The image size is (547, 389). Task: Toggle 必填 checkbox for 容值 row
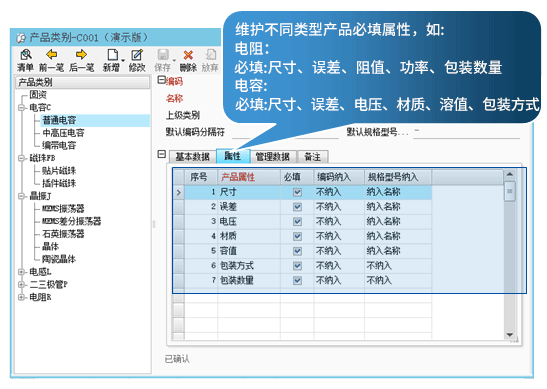pos(297,251)
